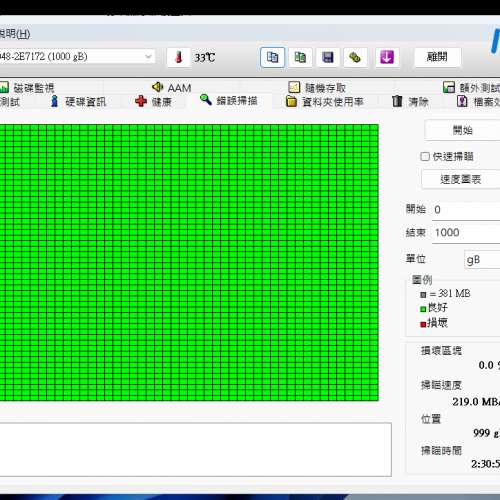This screenshot has height=500, width=500.
Task: Click the 219.0 MB scan speed value
Action: pyautogui.click(x=476, y=402)
